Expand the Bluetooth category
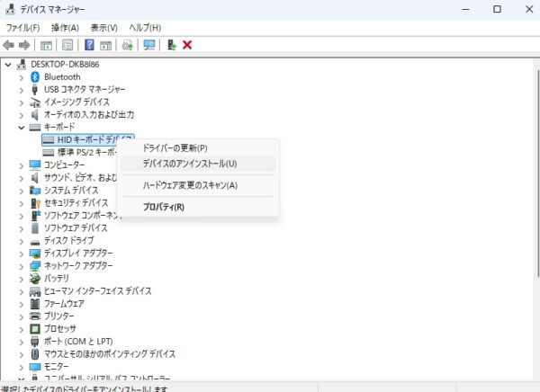540x392 pixels. (22, 77)
